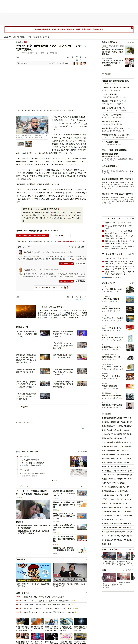
Task: Open アクセスランキング もっと見る link
Action: click(x=131, y=219)
